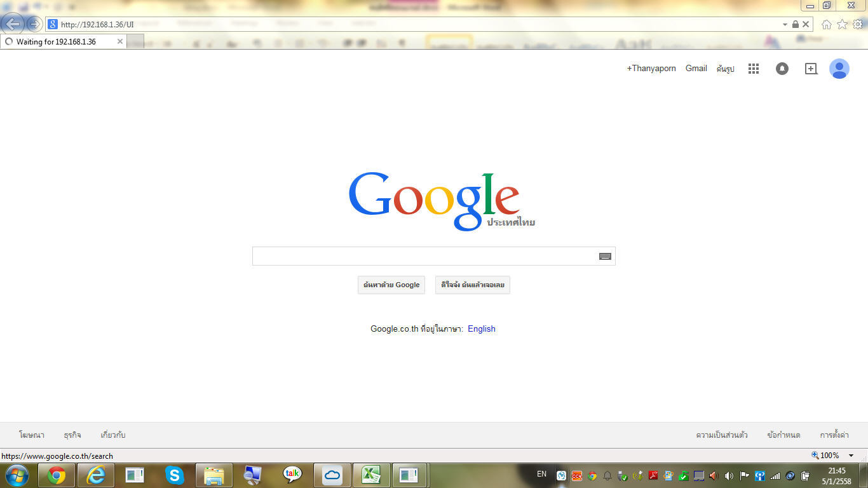Open the on-screen keyboard input tool

[x=605, y=256]
